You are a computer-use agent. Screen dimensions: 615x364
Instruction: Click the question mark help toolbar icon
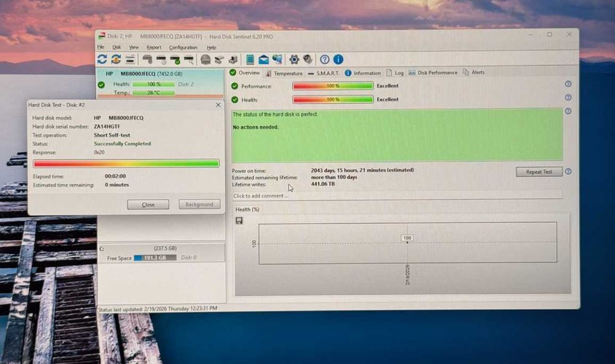(x=324, y=60)
